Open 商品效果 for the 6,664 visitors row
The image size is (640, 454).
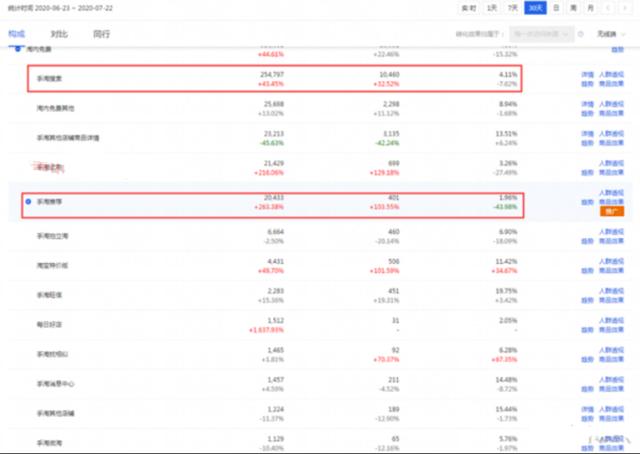(x=611, y=241)
